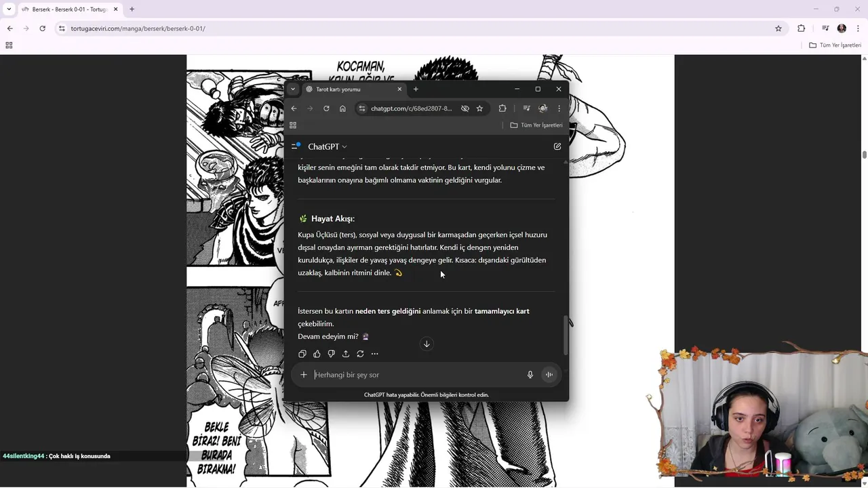Start dictation with the microphone icon
This screenshot has width=868, height=488.
(x=530, y=375)
